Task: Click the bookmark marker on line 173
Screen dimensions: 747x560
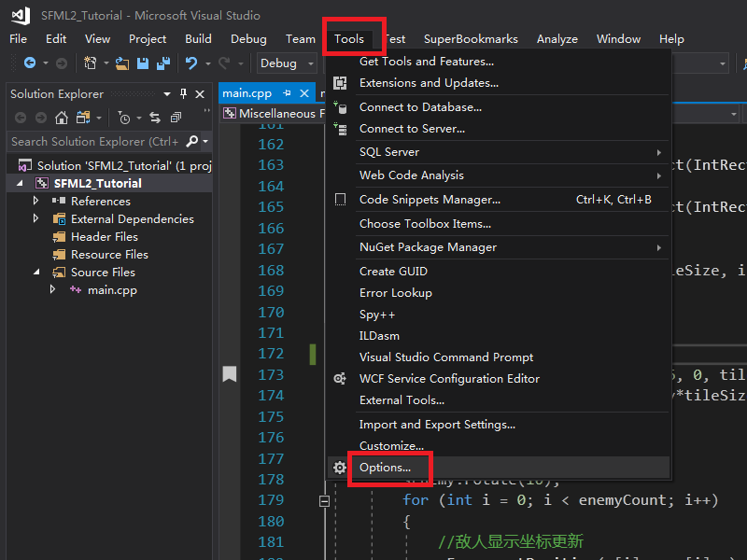Action: [x=230, y=374]
